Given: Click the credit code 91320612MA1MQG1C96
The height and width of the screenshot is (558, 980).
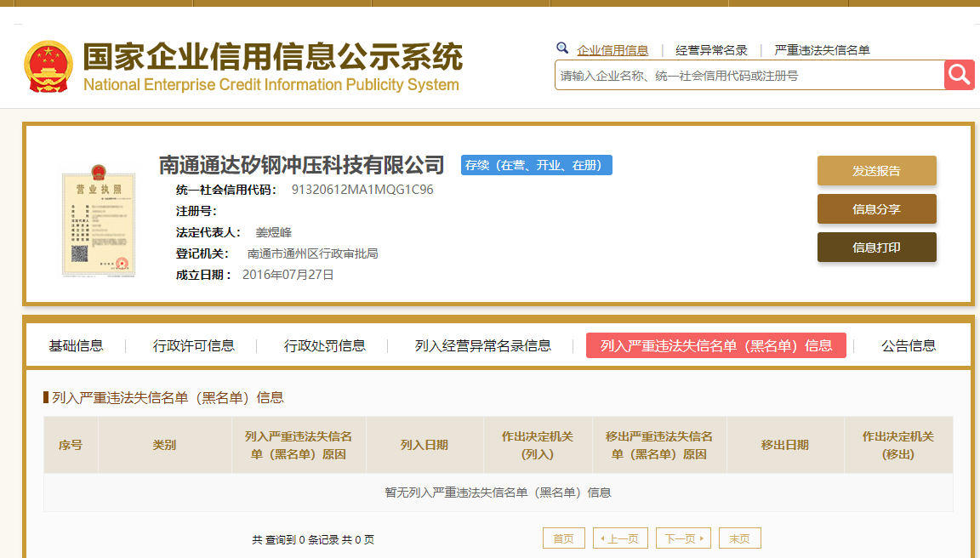Looking at the screenshot, I should click(362, 190).
